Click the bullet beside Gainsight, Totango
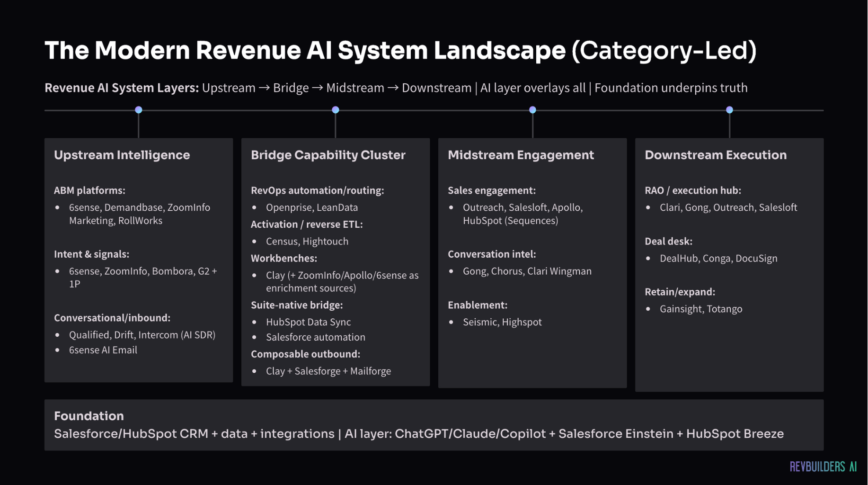This screenshot has height=485, width=868. pyautogui.click(x=648, y=309)
